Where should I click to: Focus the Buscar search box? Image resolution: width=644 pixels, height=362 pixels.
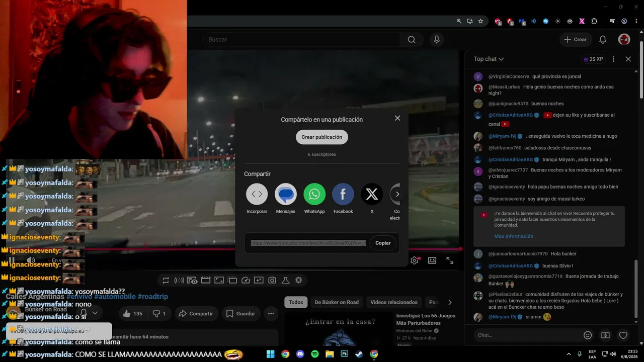point(302,40)
